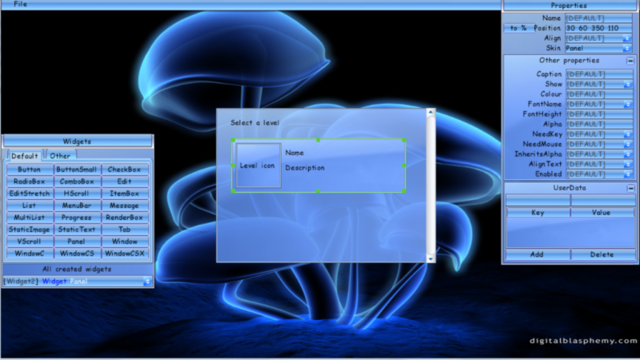Screen dimensions: 640x360
Task: Open the Skin dropdown showing Panel
Action: pos(599,48)
